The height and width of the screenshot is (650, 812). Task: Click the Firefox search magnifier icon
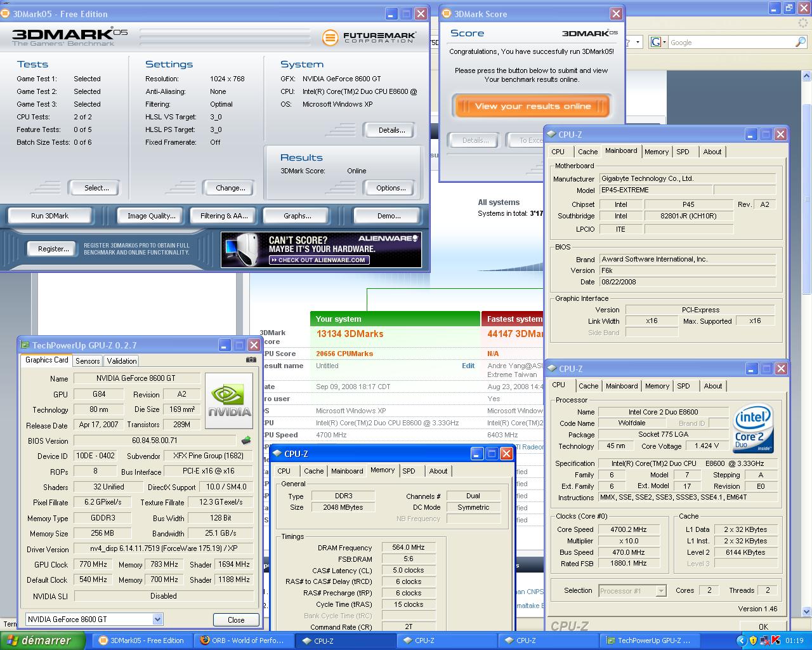coord(801,42)
